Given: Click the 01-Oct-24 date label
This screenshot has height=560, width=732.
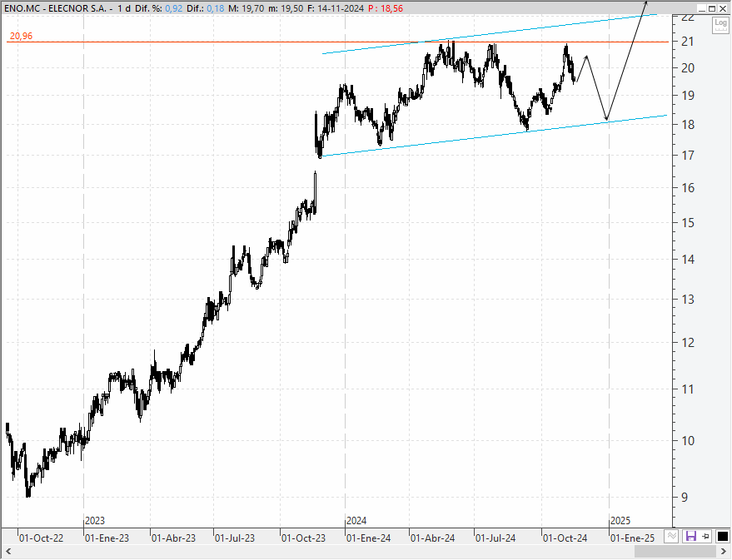Looking at the screenshot, I should click(565, 538).
